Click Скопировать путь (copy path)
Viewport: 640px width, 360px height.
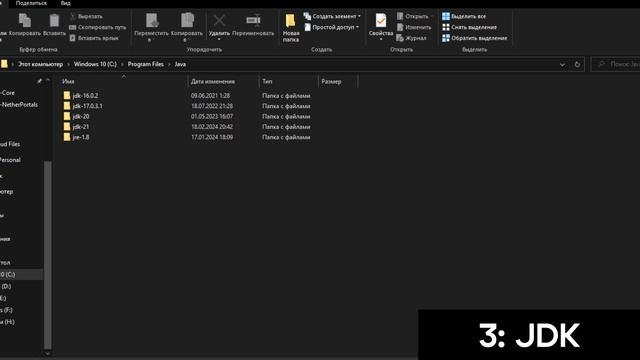pyautogui.click(x=98, y=27)
